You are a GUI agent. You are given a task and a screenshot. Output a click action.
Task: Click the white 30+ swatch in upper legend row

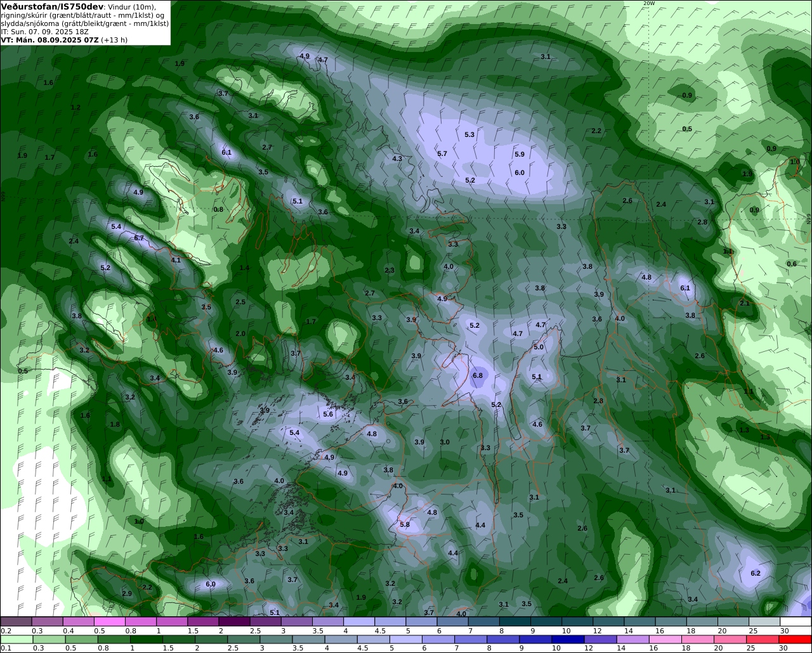796,622
